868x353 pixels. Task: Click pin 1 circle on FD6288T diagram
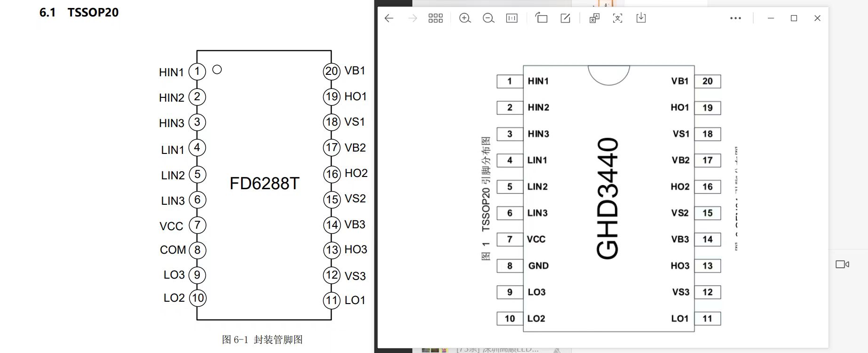(197, 72)
